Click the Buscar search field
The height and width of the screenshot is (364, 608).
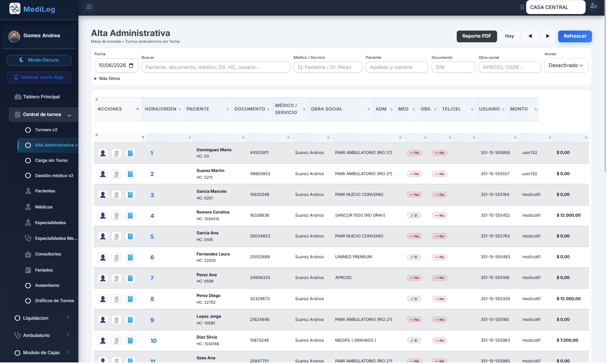tap(216, 67)
